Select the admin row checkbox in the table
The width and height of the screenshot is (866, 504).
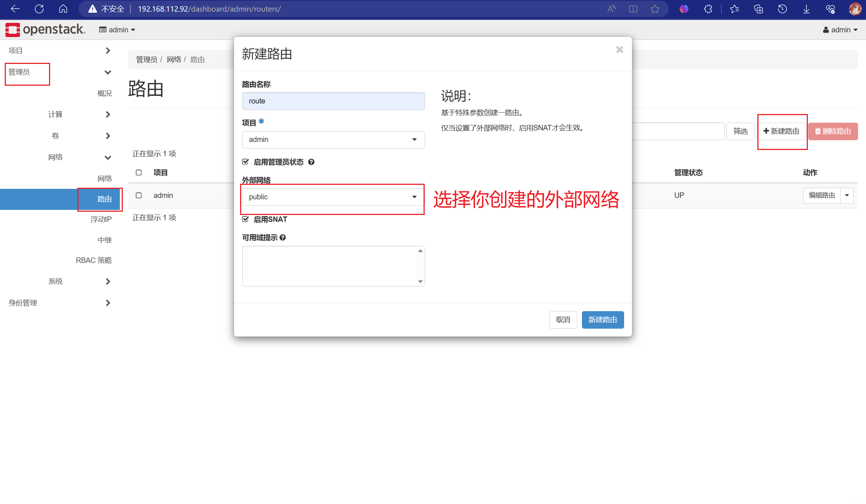(x=138, y=195)
